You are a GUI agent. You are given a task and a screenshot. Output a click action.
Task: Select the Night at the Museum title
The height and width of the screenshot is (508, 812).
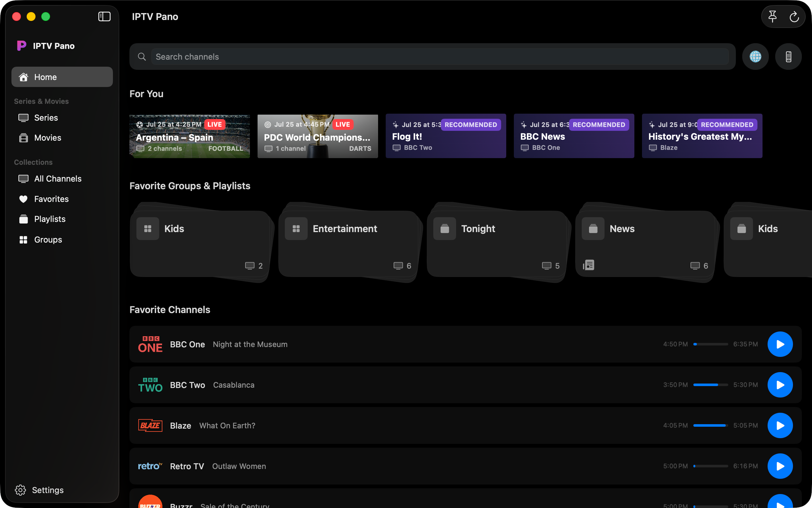point(250,344)
